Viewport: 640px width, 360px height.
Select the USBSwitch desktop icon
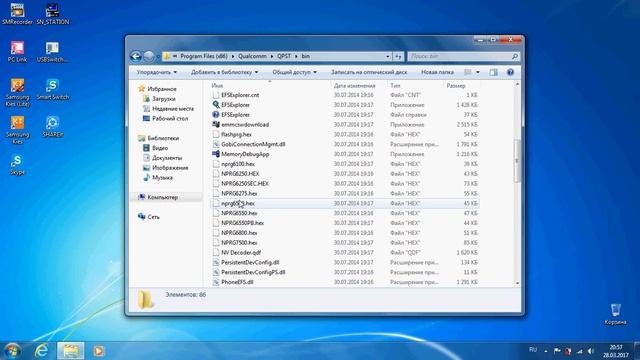52,51
